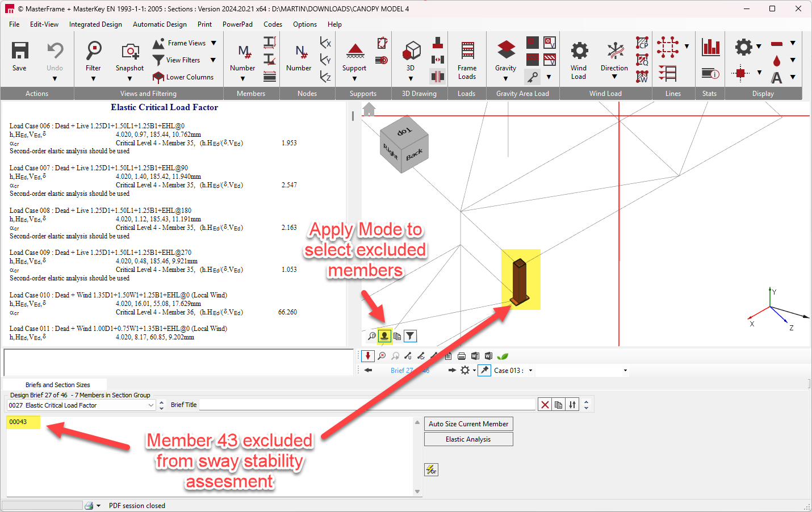812x512 pixels.
Task: Take a Snapshot with the camera icon
Action: tap(130, 51)
